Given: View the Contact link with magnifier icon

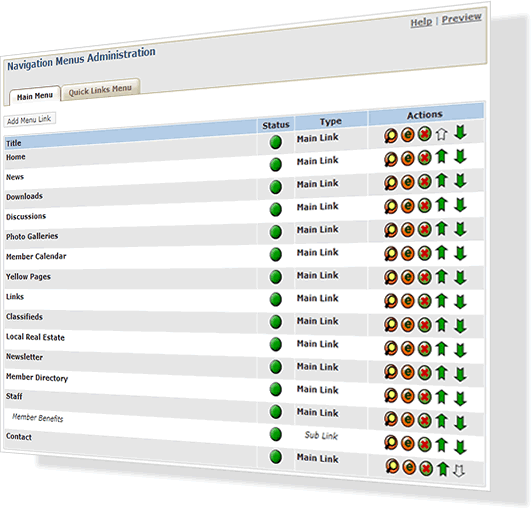Looking at the screenshot, I should point(392,466).
